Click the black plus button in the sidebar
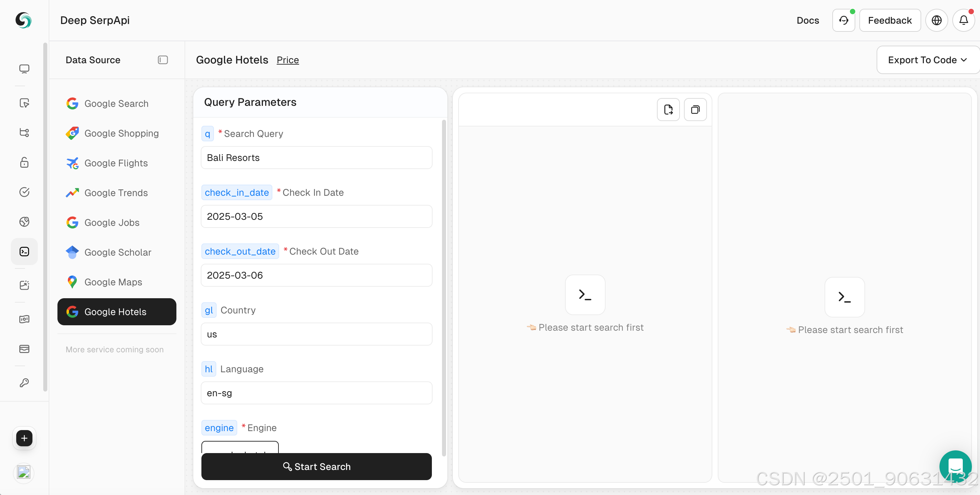This screenshot has width=980, height=495. 24,438
